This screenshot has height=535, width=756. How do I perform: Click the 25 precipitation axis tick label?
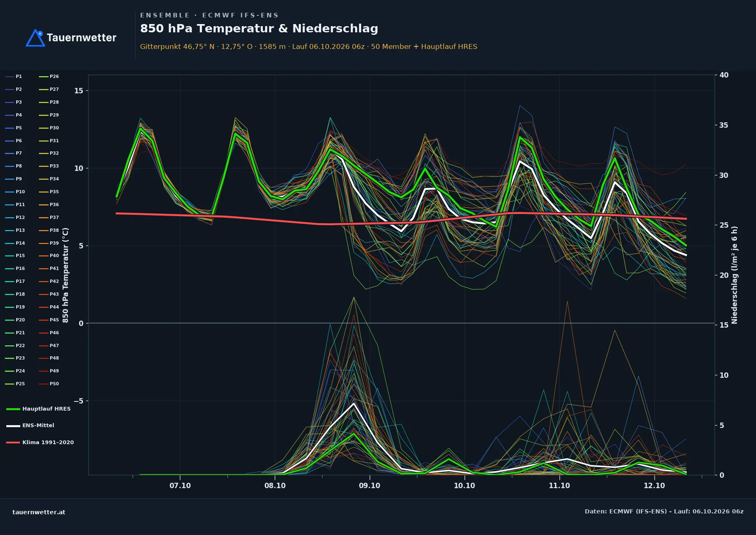(724, 225)
